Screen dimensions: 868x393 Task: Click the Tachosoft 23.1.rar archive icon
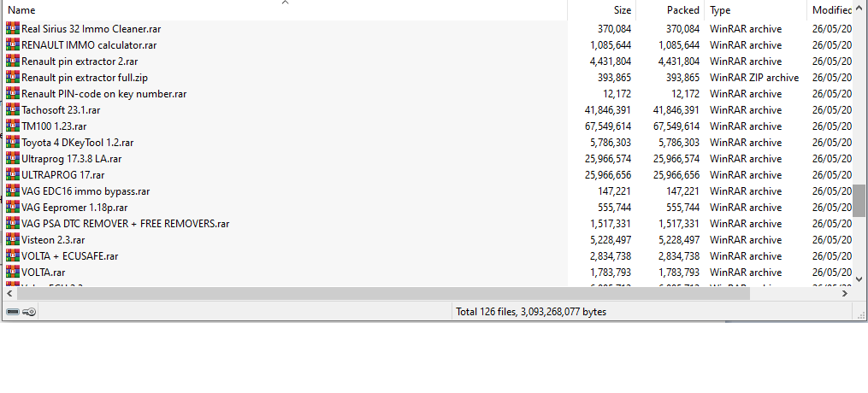(13, 110)
